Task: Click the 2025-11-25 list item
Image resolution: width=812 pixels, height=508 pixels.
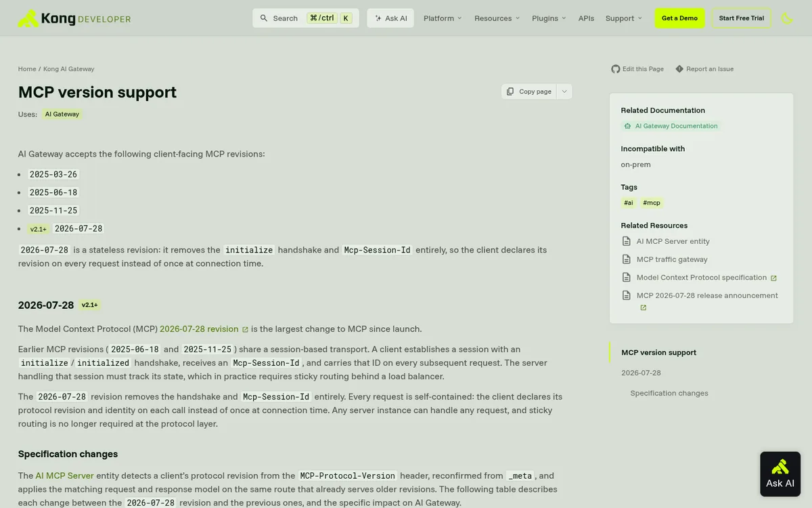Action: click(53, 211)
